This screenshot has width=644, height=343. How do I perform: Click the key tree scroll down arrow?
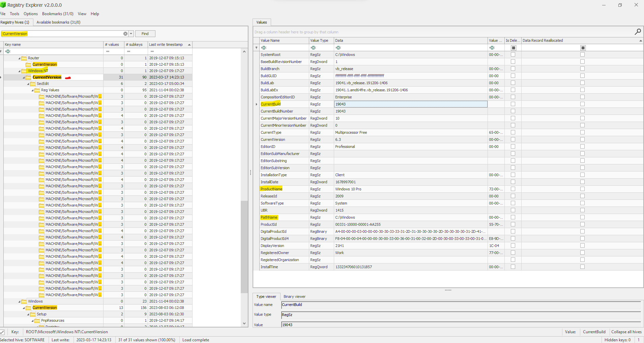click(244, 323)
